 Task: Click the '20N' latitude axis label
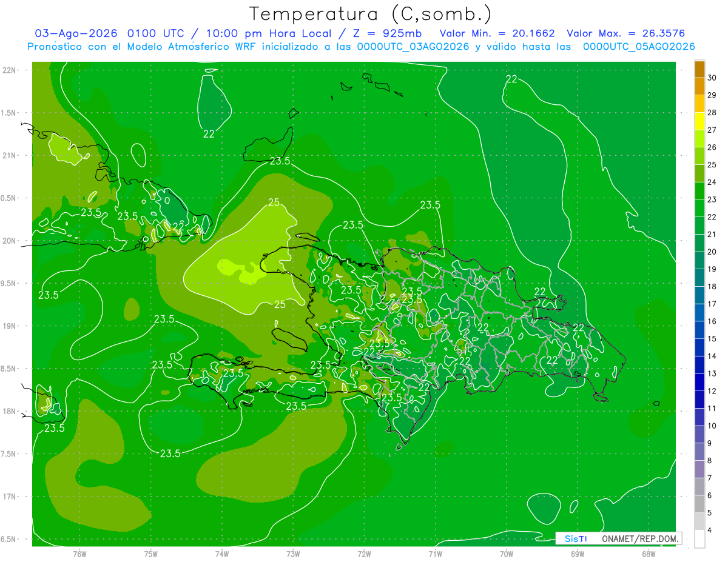[x=9, y=241]
